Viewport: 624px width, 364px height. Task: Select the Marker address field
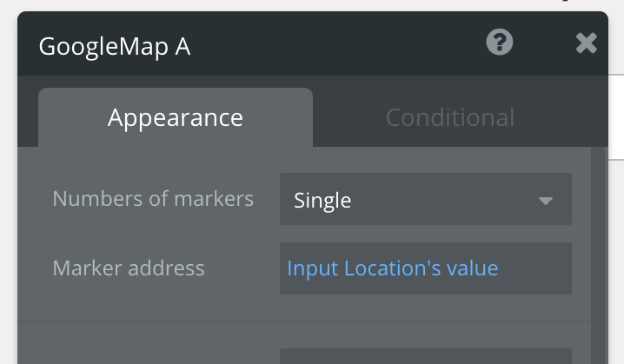pyautogui.click(x=425, y=268)
